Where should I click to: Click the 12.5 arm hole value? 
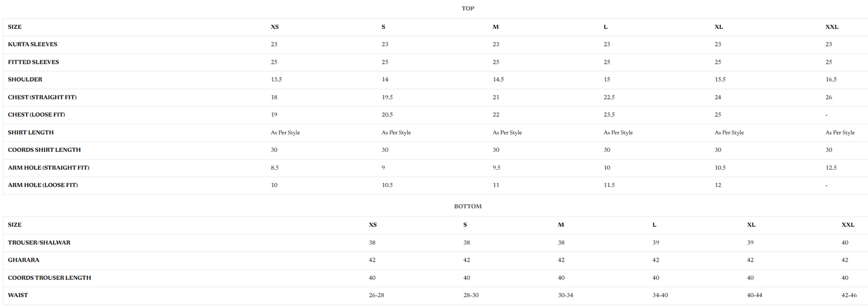[831, 167]
